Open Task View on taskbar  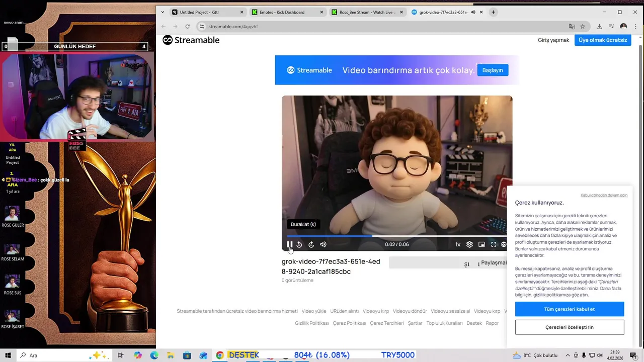tap(121, 355)
